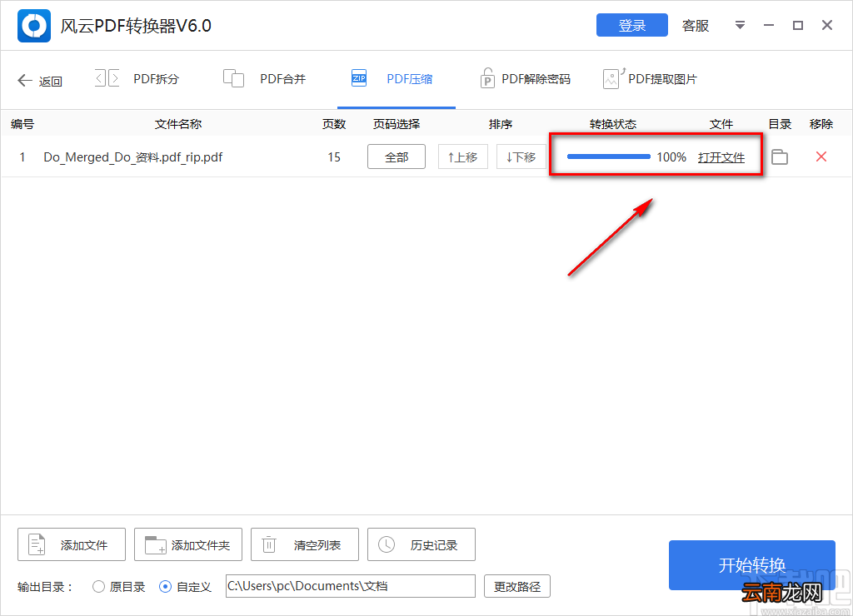Screen dimensions: 853x616
Task: Open the PDF解除密码 tab
Action: pyautogui.click(x=536, y=79)
